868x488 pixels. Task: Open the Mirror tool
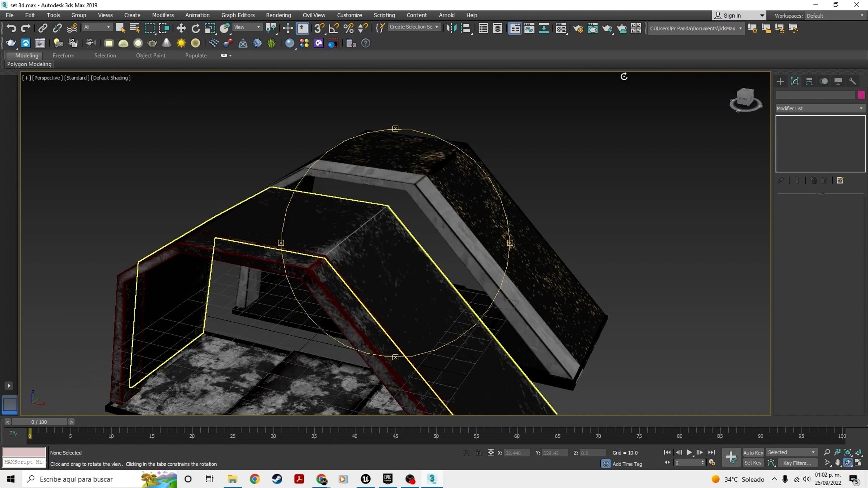click(x=451, y=28)
